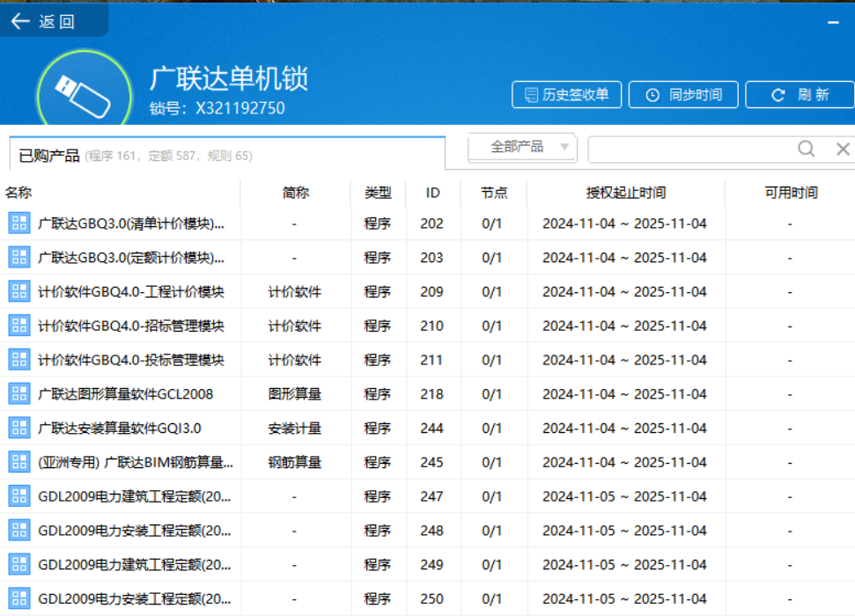Click the magnifier search icon
This screenshot has height=616, width=855.
806,149
